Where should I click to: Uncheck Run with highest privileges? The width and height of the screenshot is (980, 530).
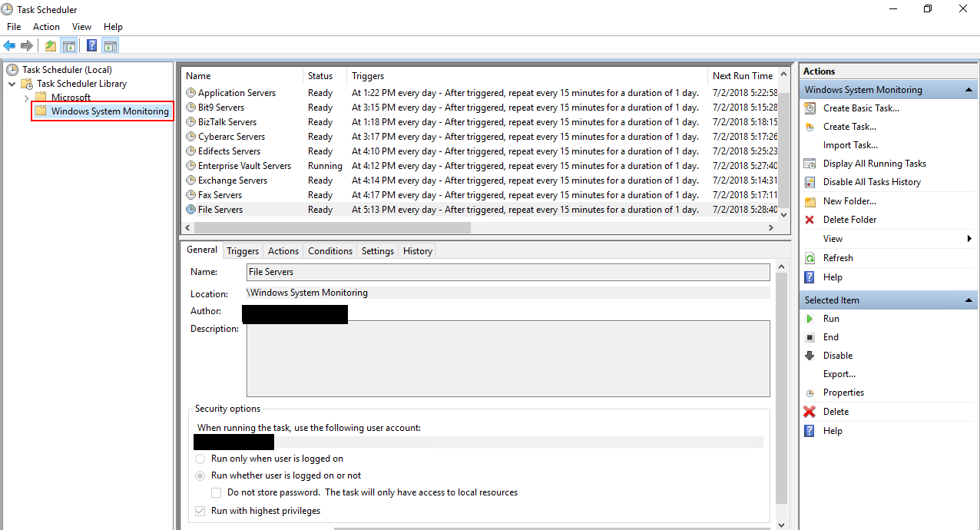click(200, 510)
